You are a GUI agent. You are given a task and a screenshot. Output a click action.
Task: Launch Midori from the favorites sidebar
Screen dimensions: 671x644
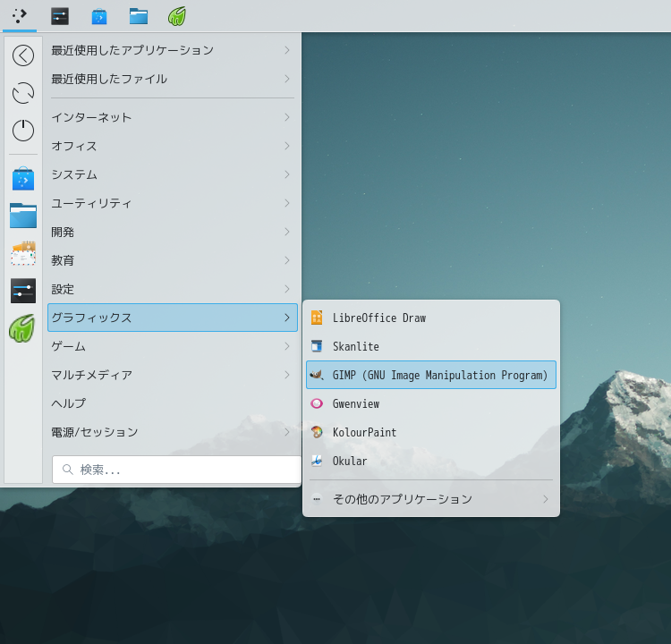(x=21, y=328)
